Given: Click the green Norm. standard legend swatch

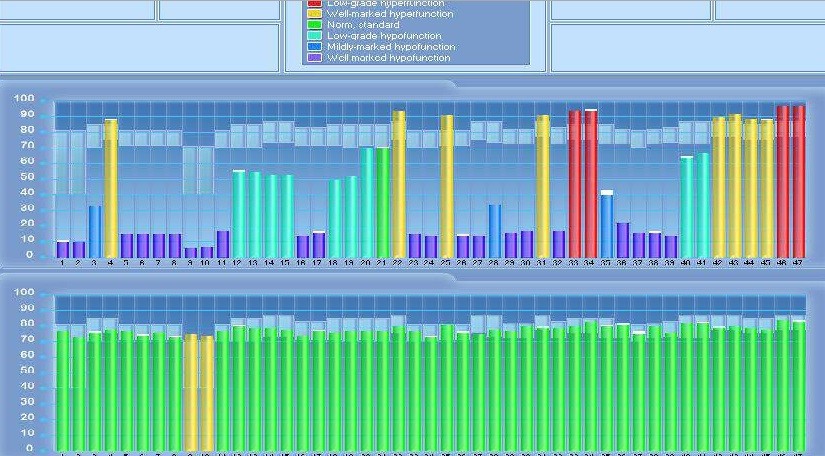Looking at the screenshot, I should point(313,25).
